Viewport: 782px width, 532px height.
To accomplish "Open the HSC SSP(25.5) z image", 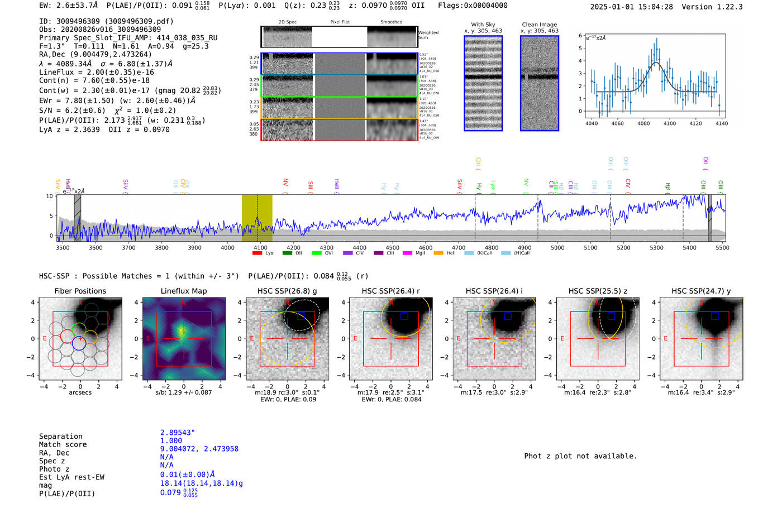I will (598, 338).
